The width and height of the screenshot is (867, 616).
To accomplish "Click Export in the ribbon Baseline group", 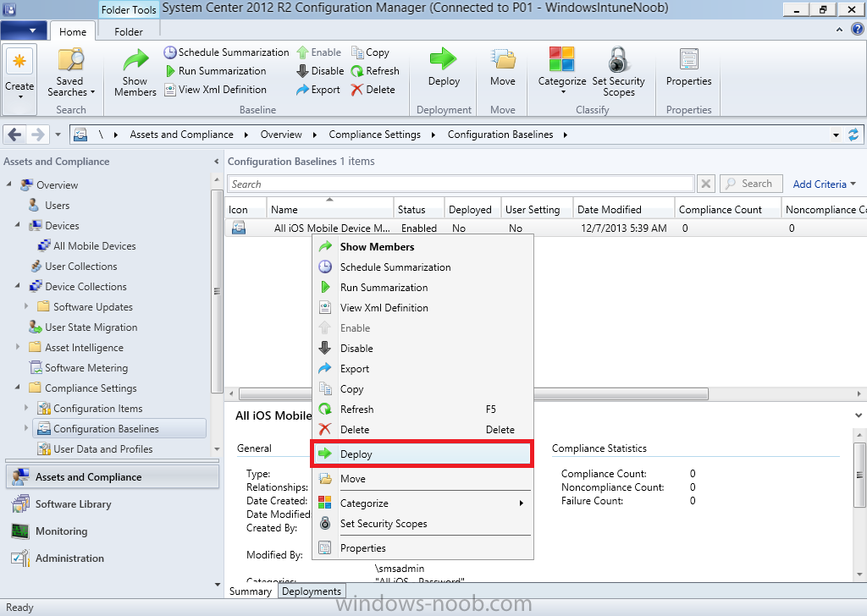I will (318, 90).
